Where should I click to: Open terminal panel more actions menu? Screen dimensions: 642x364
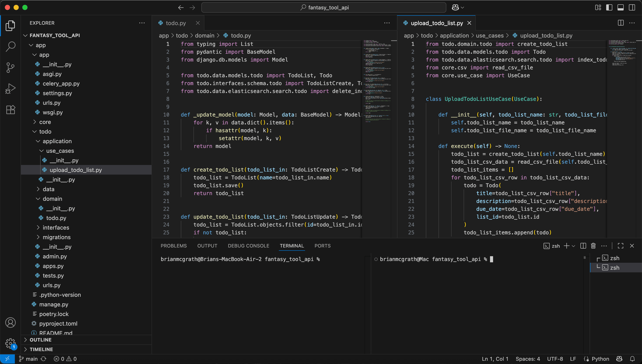(x=604, y=246)
